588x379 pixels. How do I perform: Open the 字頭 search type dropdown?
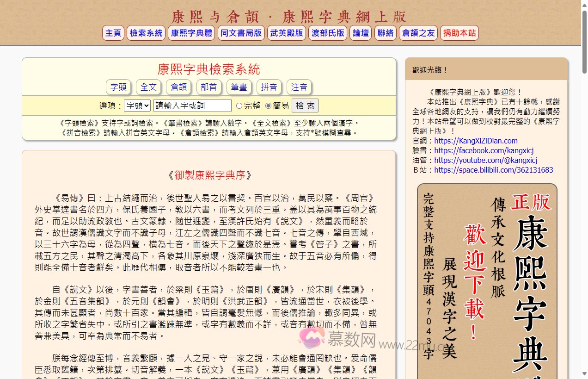click(x=137, y=106)
